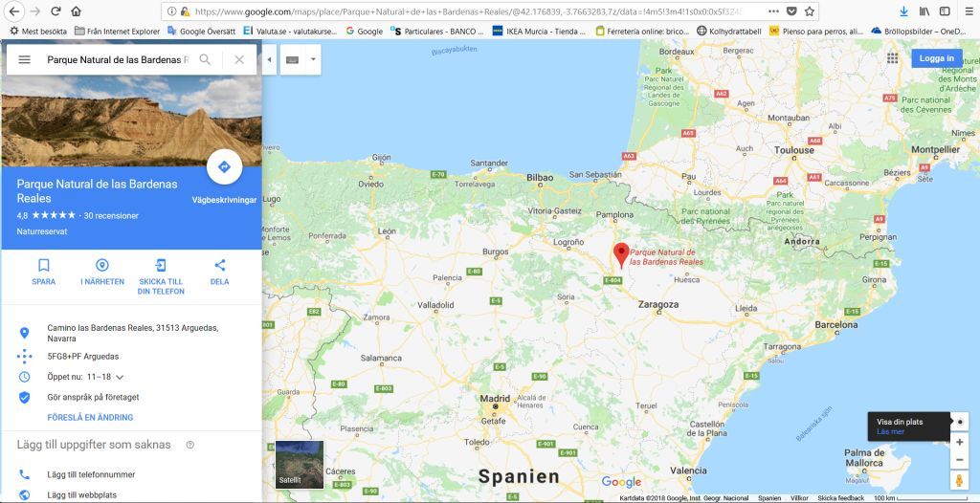Toggle Satellit map view thumbnail

tap(300, 464)
